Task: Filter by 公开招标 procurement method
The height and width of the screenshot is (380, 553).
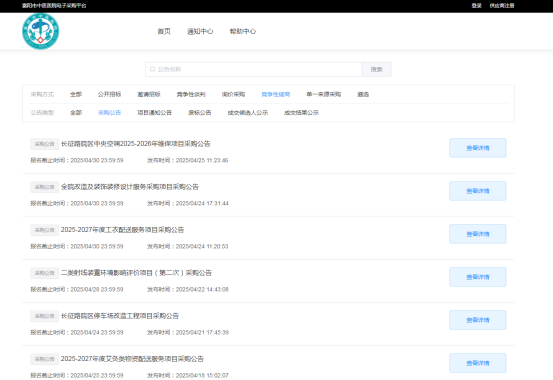Action: [x=109, y=94]
